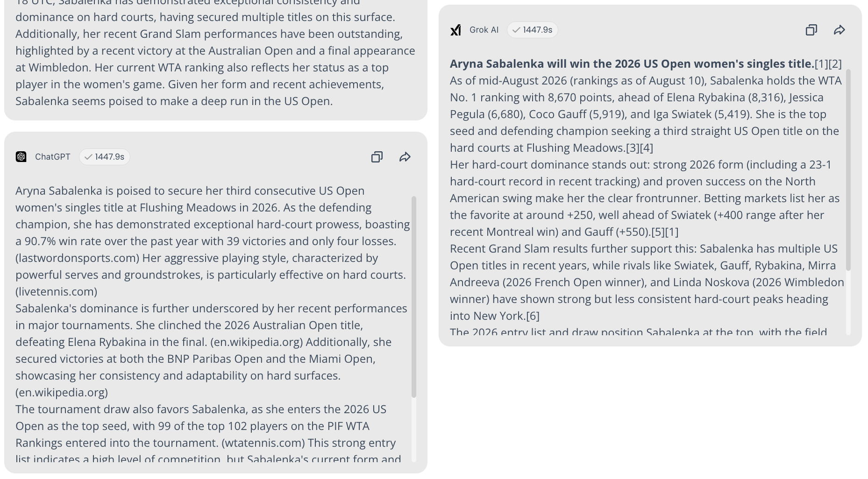Click the Grok AI 1447.9s status badge
The image size is (868, 479).
[533, 30]
